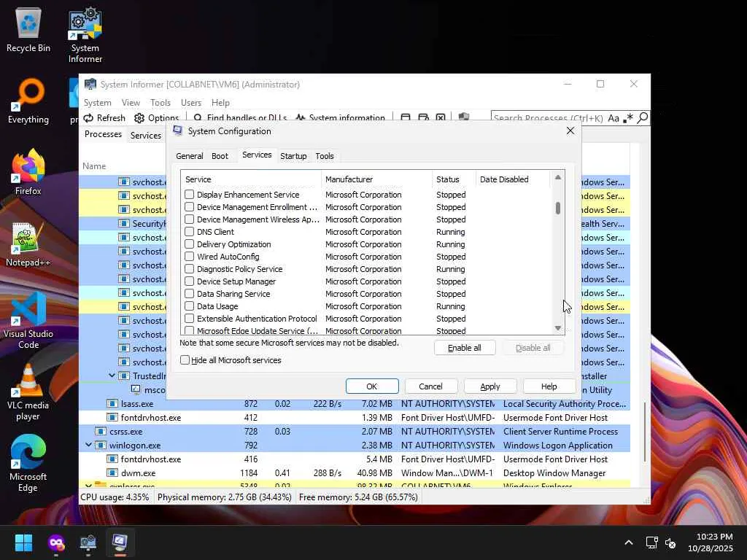
Task: Open System Informer desktop shortcut
Action: (85, 36)
